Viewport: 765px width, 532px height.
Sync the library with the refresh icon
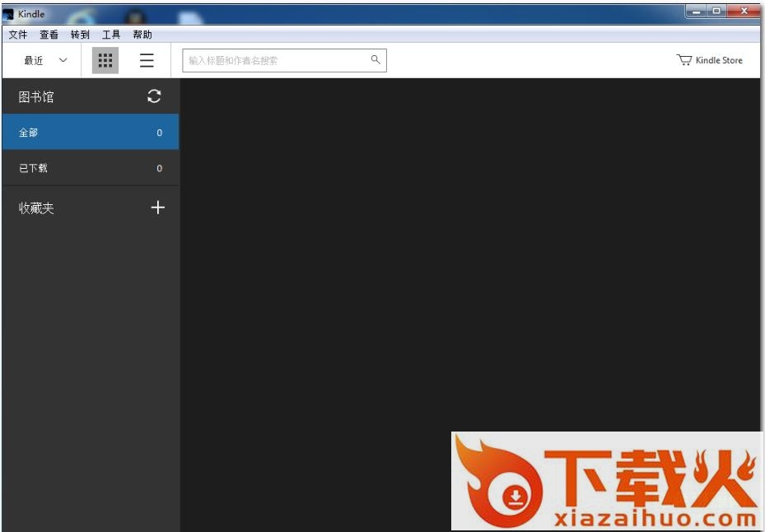(x=154, y=96)
